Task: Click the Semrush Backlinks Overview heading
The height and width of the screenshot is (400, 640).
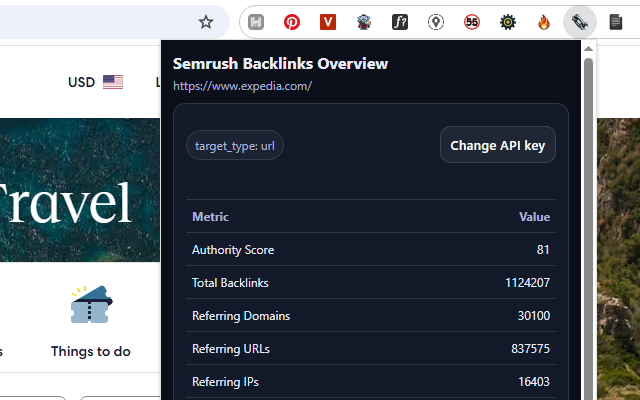Action: pyautogui.click(x=280, y=64)
